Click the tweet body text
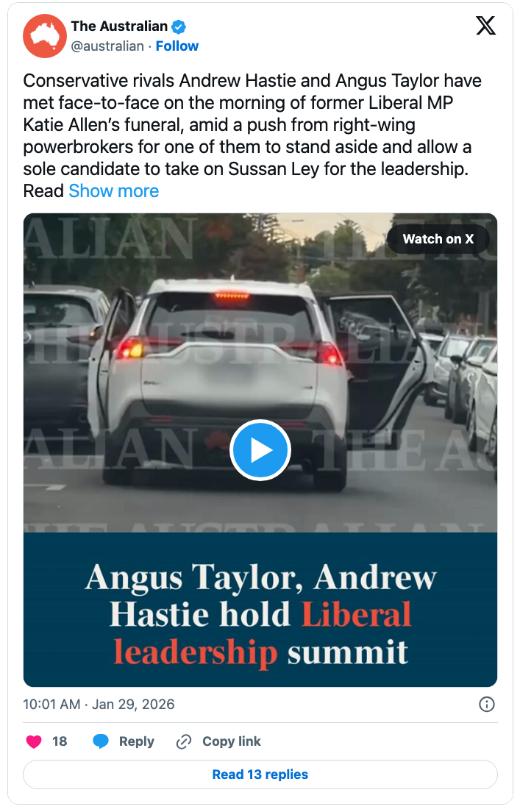 (252, 135)
